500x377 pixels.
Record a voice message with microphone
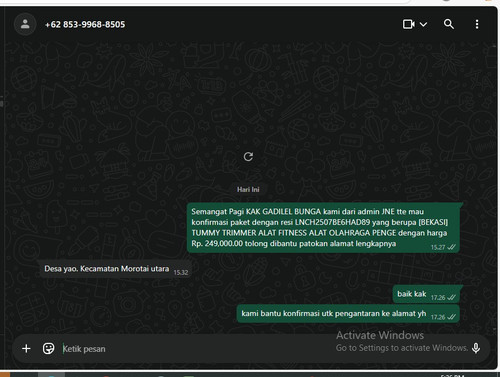(476, 348)
